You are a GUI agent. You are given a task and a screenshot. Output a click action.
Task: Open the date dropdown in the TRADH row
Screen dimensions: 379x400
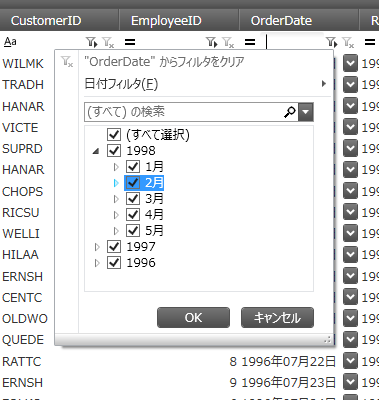[350, 84]
